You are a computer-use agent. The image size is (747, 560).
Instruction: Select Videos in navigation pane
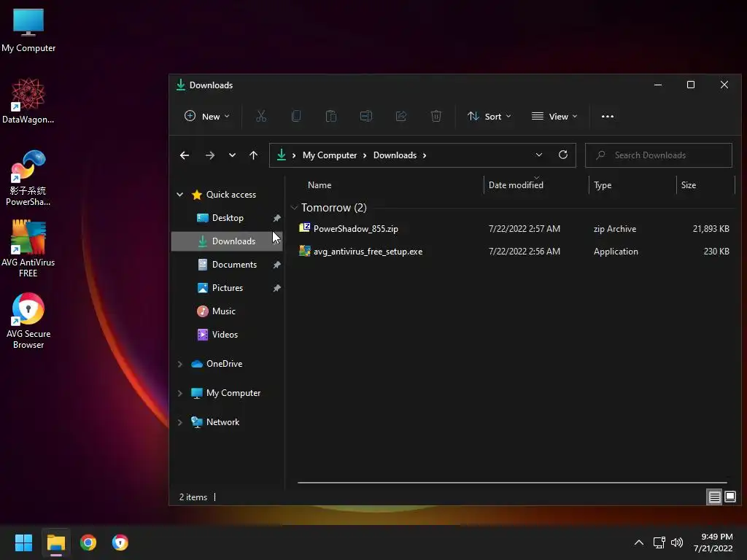click(217, 334)
